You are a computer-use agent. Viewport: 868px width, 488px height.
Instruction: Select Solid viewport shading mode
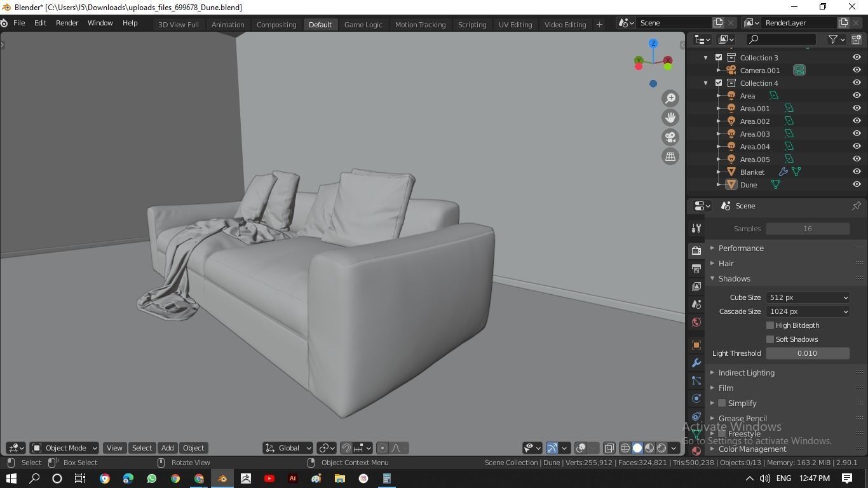[637, 448]
